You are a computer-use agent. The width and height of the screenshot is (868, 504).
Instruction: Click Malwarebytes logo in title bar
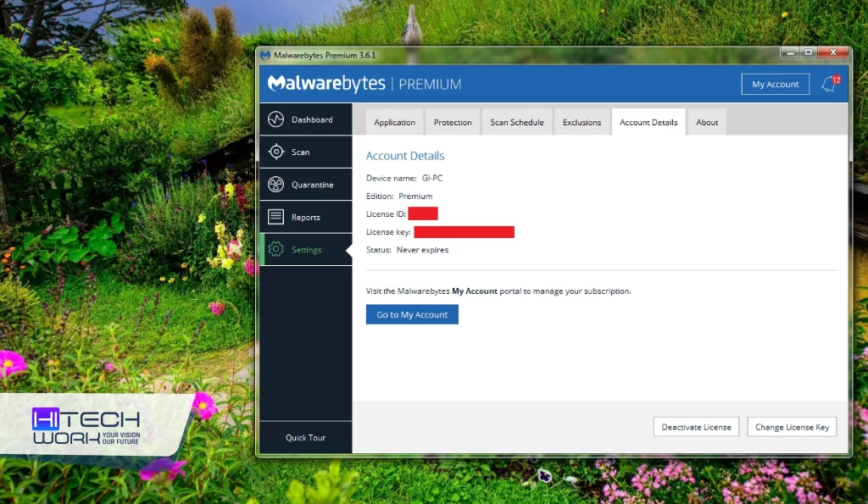click(x=265, y=55)
